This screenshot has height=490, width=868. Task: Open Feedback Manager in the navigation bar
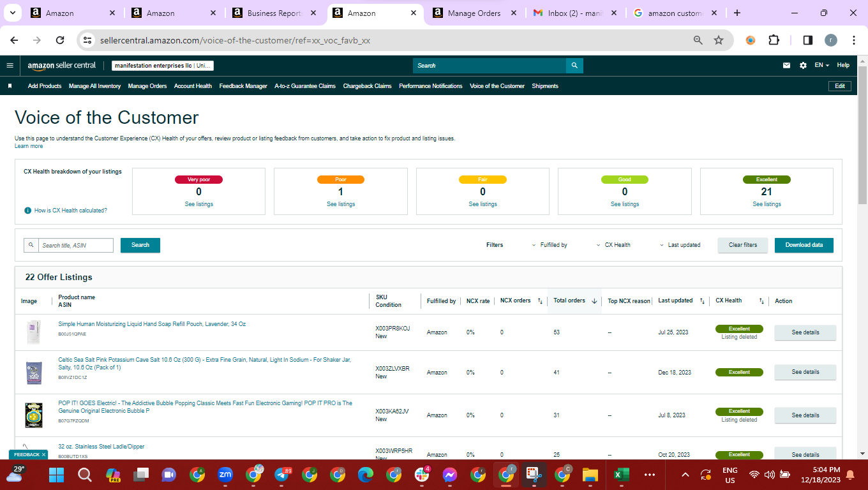click(x=243, y=86)
